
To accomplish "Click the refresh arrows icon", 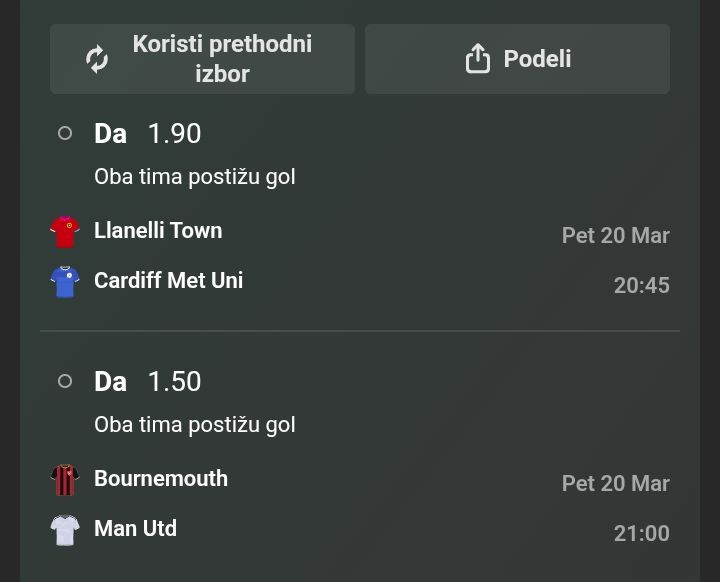I will [x=97, y=59].
